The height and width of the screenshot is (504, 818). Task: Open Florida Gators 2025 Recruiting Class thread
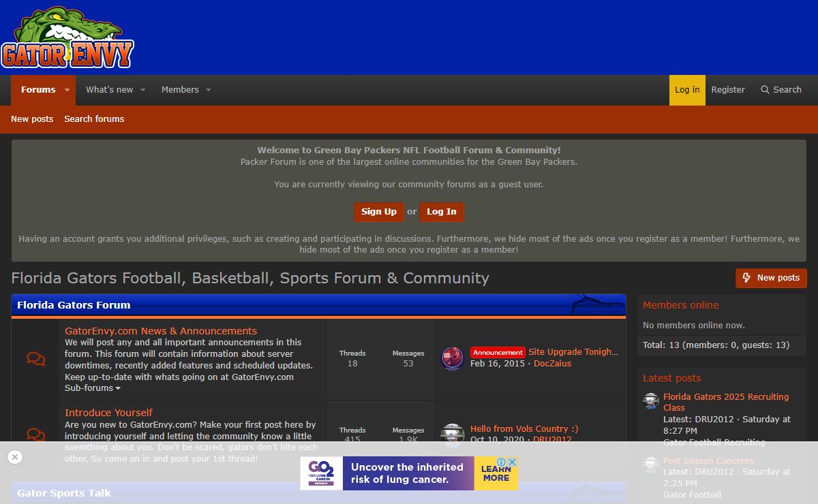(x=726, y=403)
